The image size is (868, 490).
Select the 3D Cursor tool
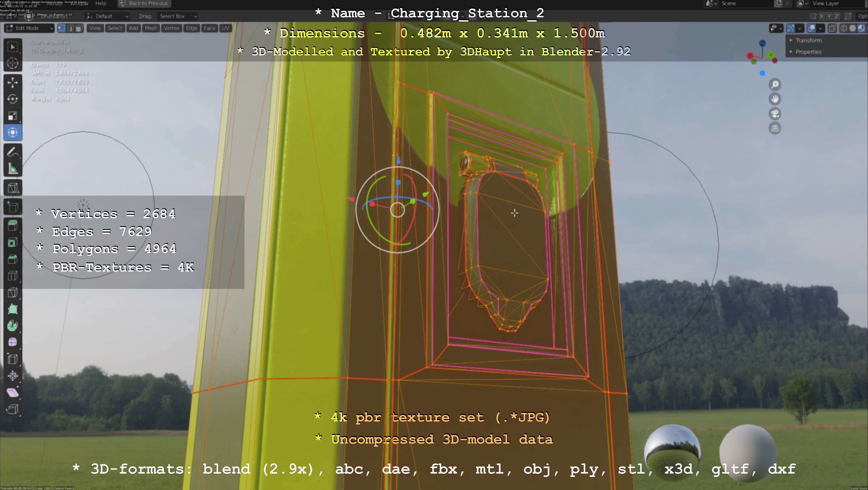[x=12, y=63]
